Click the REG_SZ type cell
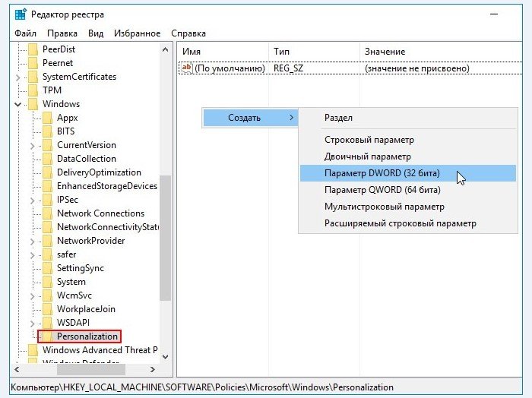Screen dimensions: 532x398 (288, 68)
